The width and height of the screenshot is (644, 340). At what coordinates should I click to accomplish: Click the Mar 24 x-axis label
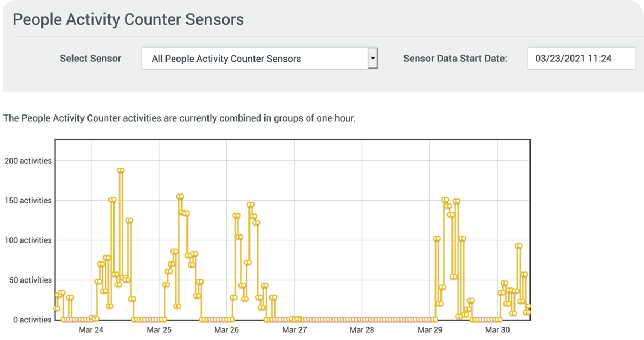coord(91,330)
